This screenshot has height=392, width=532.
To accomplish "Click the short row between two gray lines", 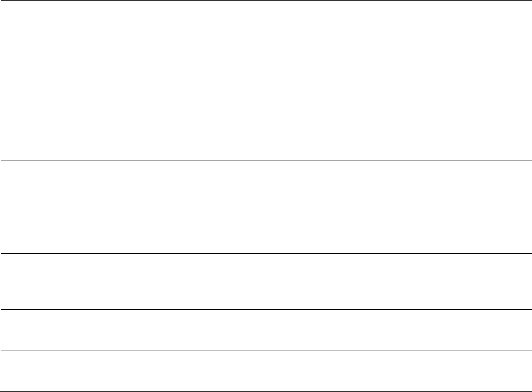I will coord(266,142).
